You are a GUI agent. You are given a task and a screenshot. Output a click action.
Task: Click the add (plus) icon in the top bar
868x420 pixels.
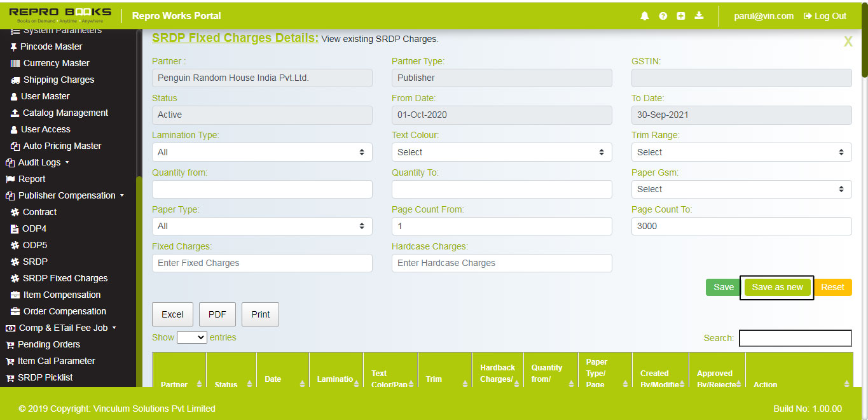point(680,15)
